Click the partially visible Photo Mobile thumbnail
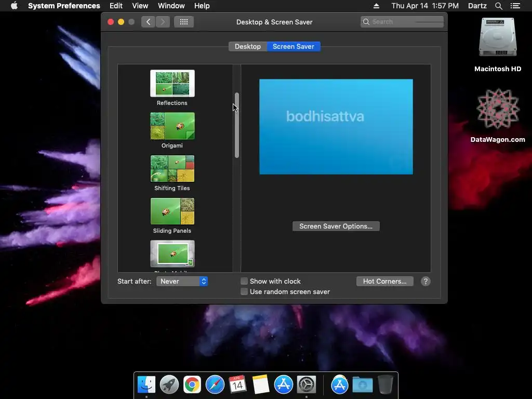This screenshot has width=532, height=399. click(172, 254)
